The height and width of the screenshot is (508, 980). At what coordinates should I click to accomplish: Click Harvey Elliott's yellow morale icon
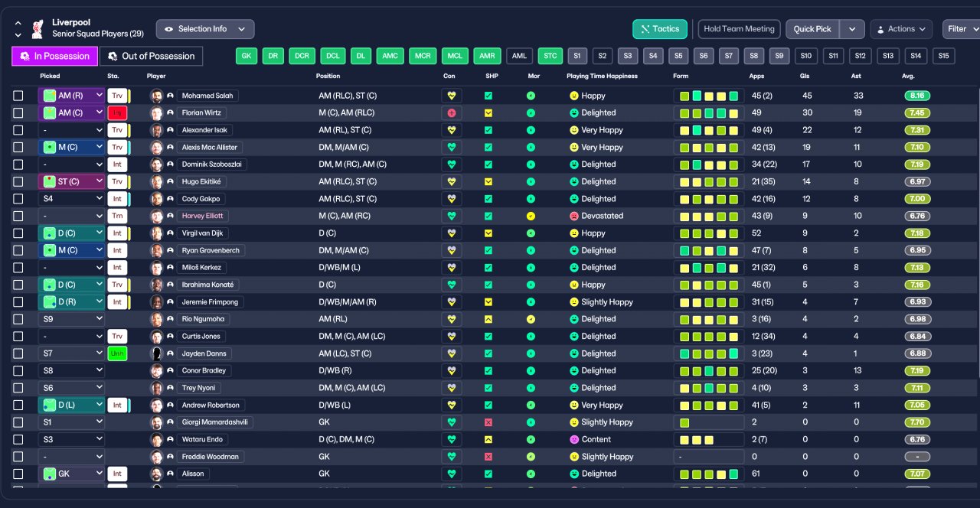pyautogui.click(x=531, y=216)
